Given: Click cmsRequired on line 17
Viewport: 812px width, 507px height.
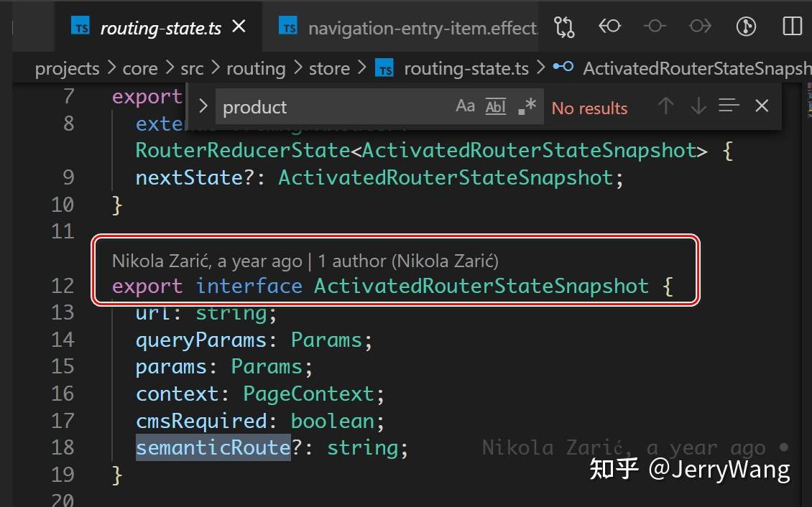Looking at the screenshot, I should click(x=201, y=421).
